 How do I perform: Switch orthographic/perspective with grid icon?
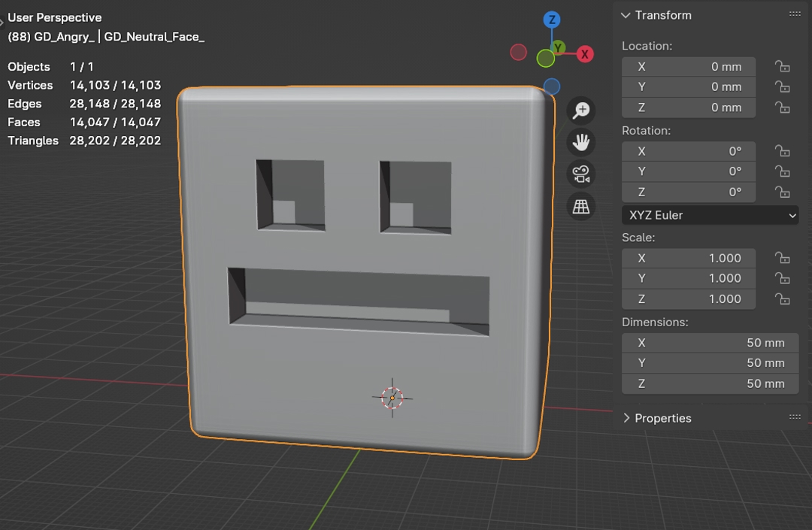pyautogui.click(x=580, y=207)
